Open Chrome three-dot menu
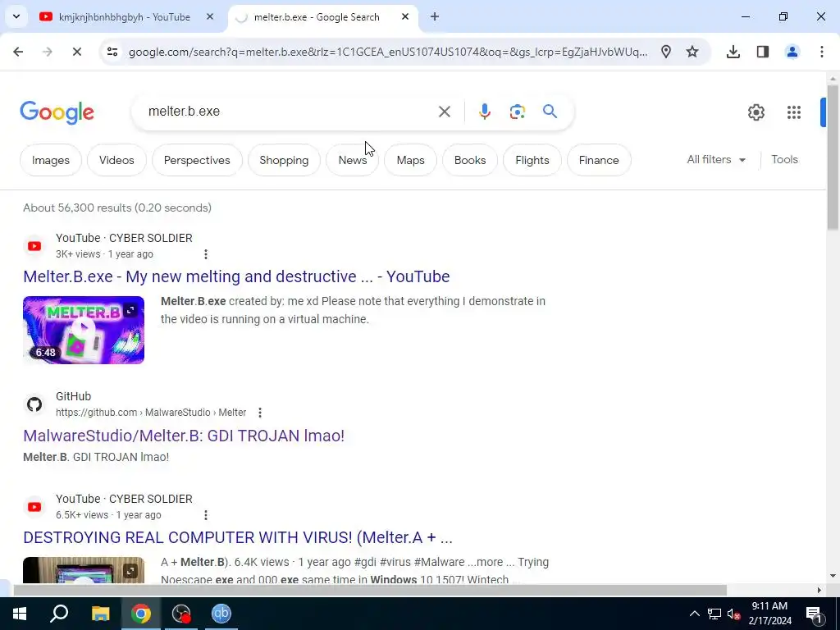 pyautogui.click(x=822, y=52)
